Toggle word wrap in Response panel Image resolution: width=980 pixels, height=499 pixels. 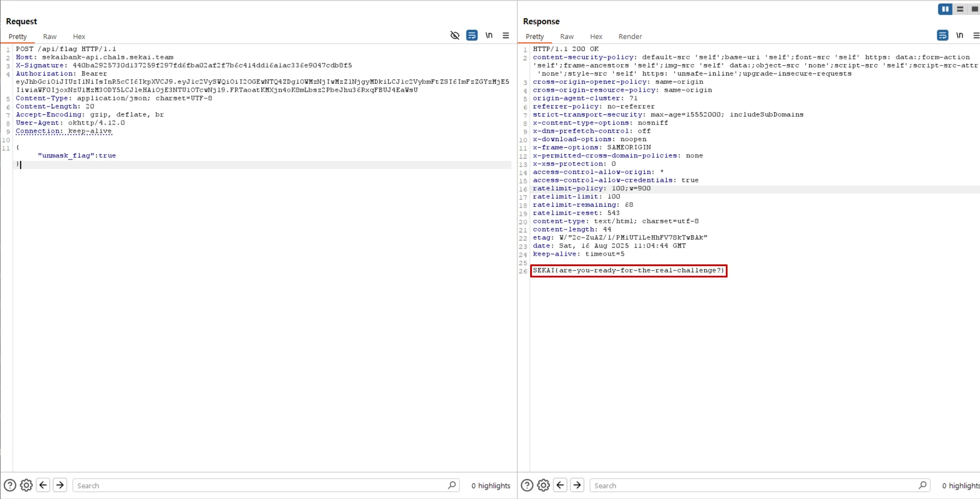pos(942,35)
